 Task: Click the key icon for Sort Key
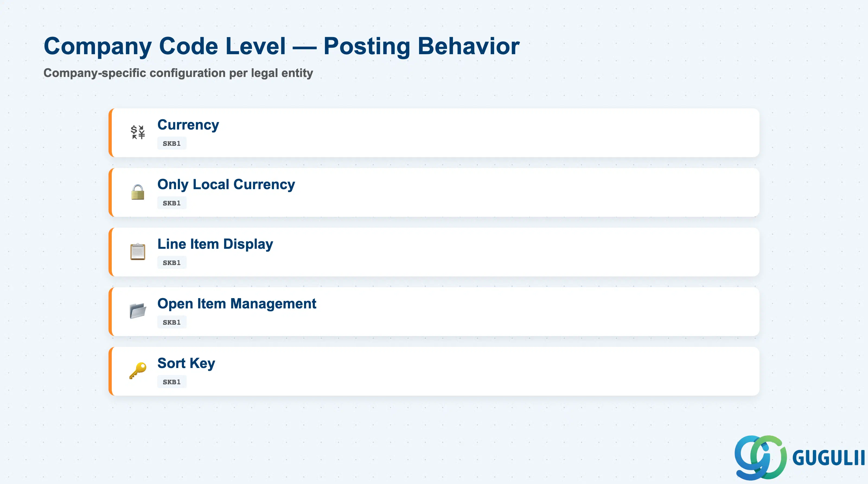(x=138, y=370)
